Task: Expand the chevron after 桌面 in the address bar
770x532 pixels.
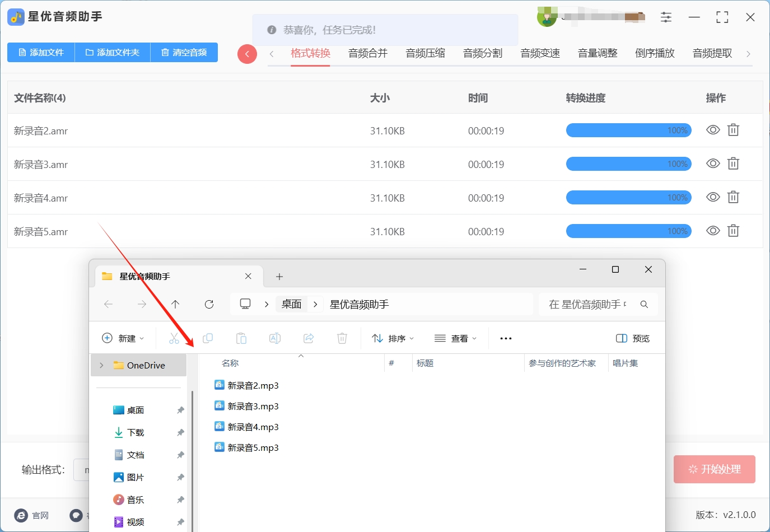Action: pos(316,304)
